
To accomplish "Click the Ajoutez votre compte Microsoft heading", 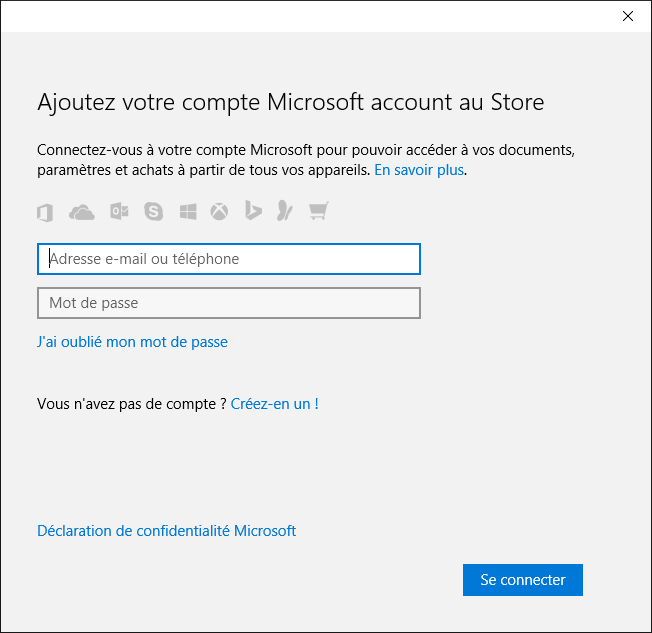I will pos(291,102).
